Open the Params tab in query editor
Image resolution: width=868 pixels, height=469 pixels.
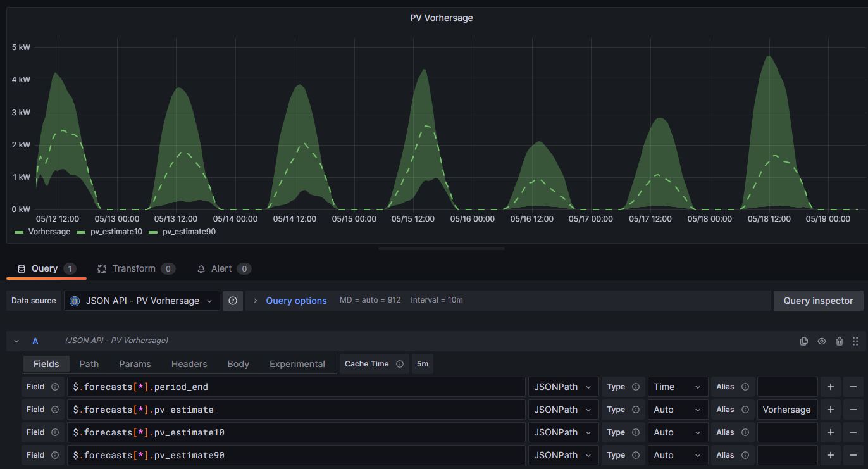pos(135,364)
